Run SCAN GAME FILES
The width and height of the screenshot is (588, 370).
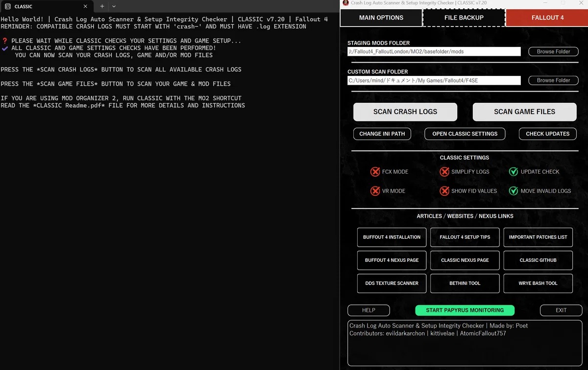coord(524,112)
